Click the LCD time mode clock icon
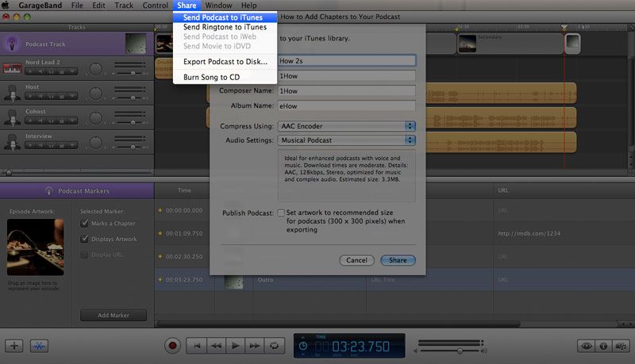This screenshot has width=635, height=364. [303, 347]
